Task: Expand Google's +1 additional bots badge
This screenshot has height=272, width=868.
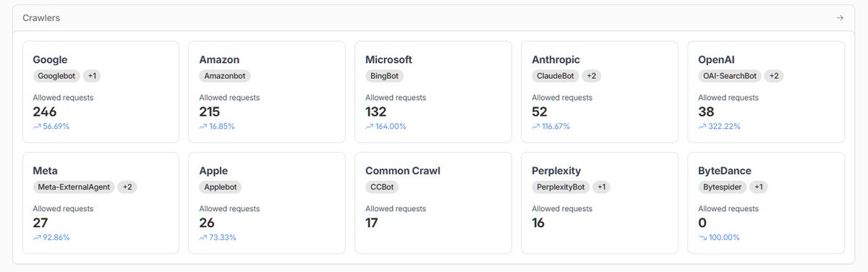Action: [93, 75]
